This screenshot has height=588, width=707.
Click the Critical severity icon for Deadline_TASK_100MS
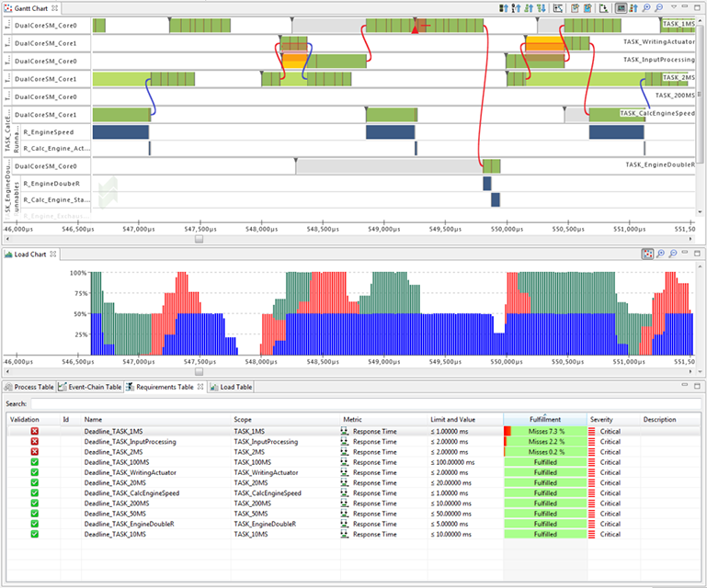[x=592, y=462]
